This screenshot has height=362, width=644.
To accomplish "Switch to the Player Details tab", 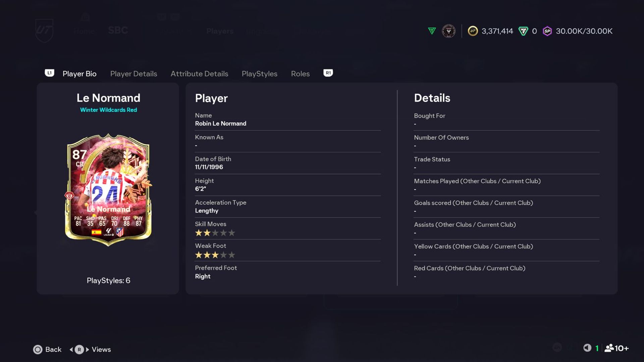I will (x=133, y=74).
